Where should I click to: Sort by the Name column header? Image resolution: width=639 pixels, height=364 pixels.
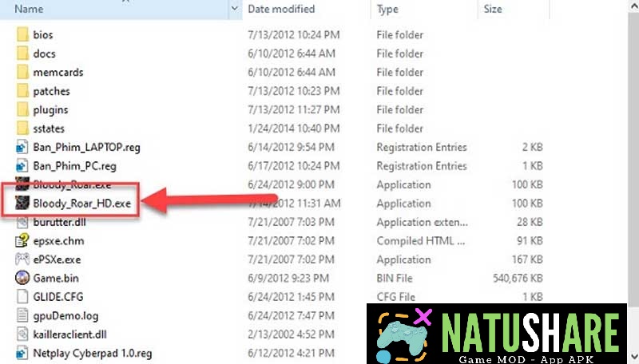[29, 9]
